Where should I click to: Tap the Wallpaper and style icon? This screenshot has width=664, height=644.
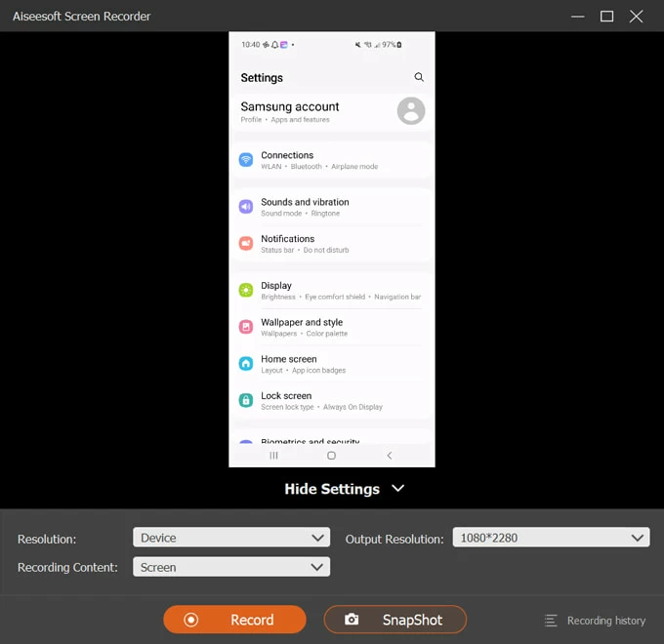pos(246,327)
